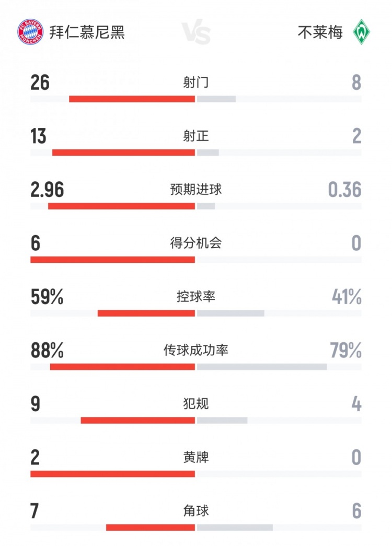Click the VS icon between teams

pyautogui.click(x=196, y=32)
